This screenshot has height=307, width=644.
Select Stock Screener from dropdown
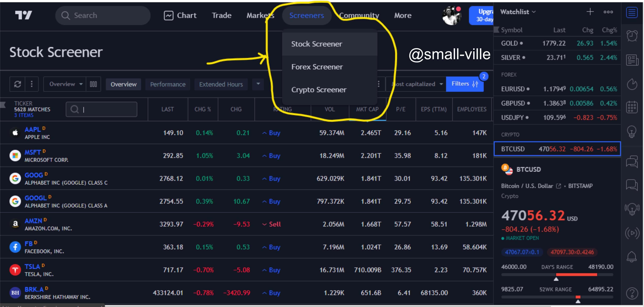[x=330, y=44]
